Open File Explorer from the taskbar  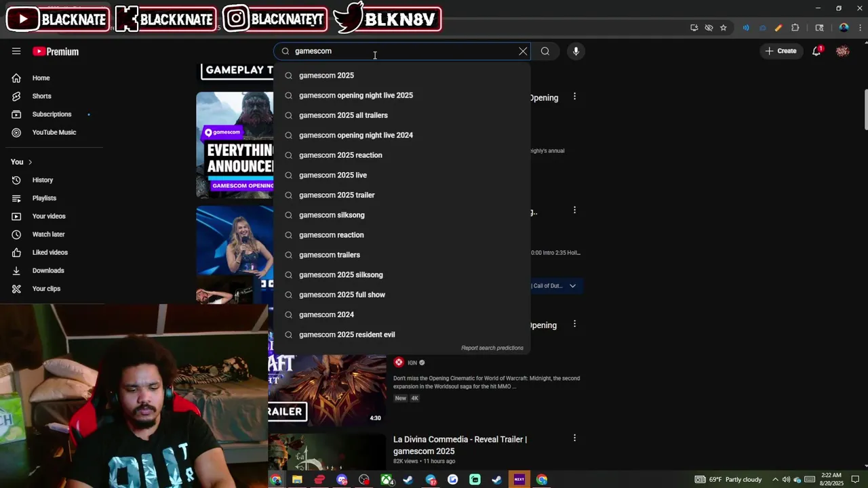297,480
